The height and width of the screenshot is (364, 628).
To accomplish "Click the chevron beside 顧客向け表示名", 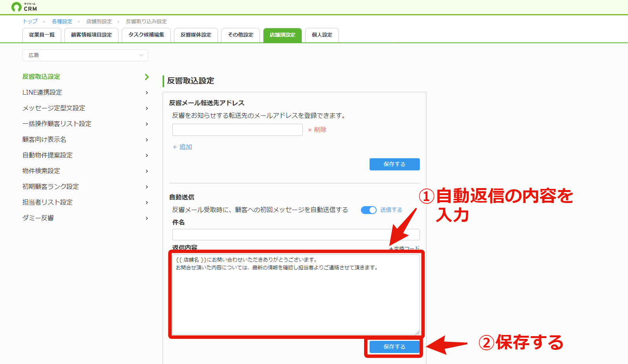I will point(147,140).
